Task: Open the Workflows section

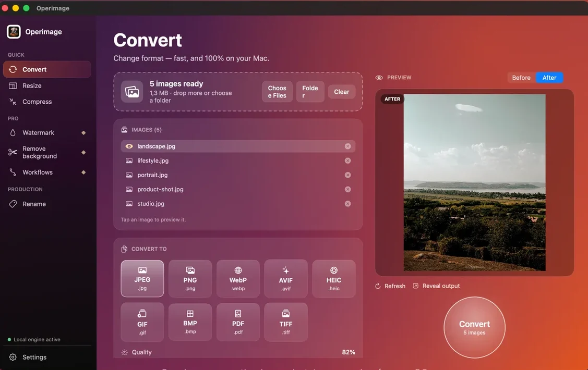Action: 47,172
